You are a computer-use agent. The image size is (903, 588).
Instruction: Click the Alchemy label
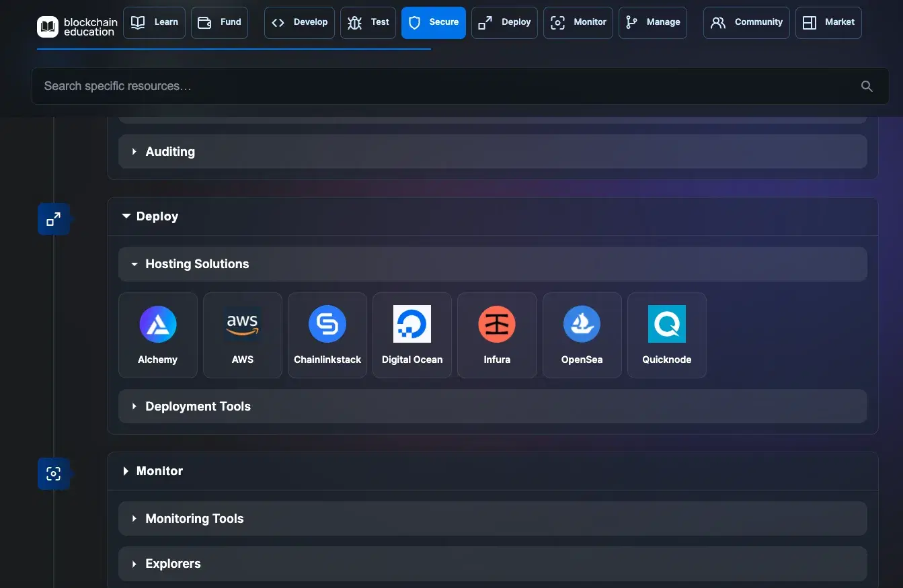[158, 360]
